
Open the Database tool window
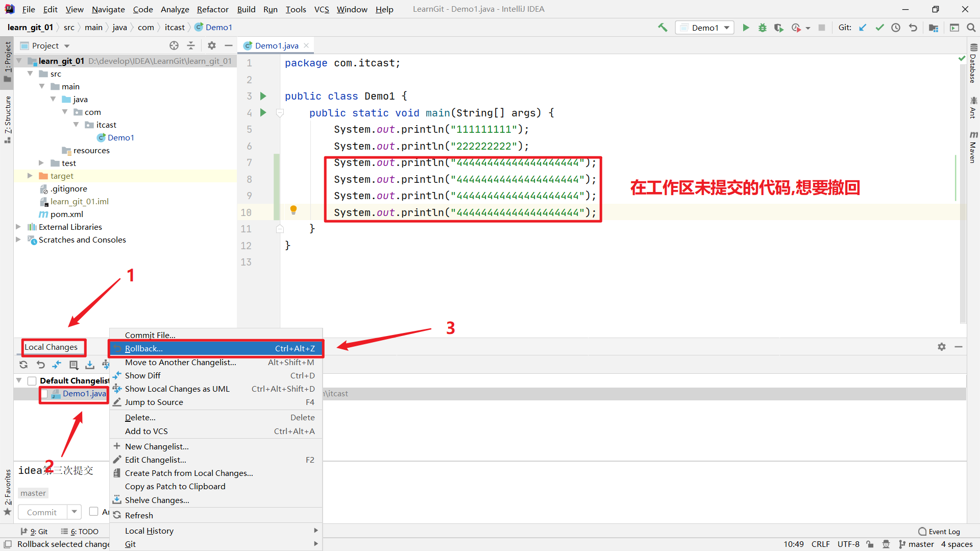tap(973, 63)
